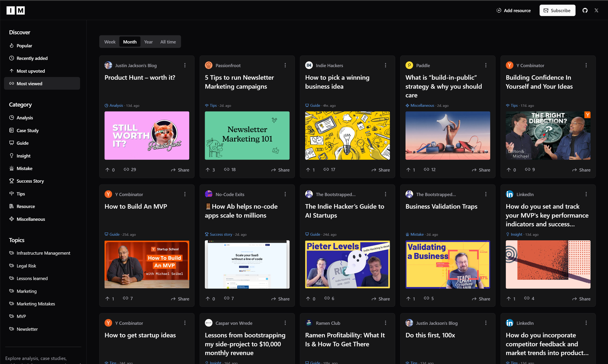
Task: Select the Month tab
Action: [130, 42]
